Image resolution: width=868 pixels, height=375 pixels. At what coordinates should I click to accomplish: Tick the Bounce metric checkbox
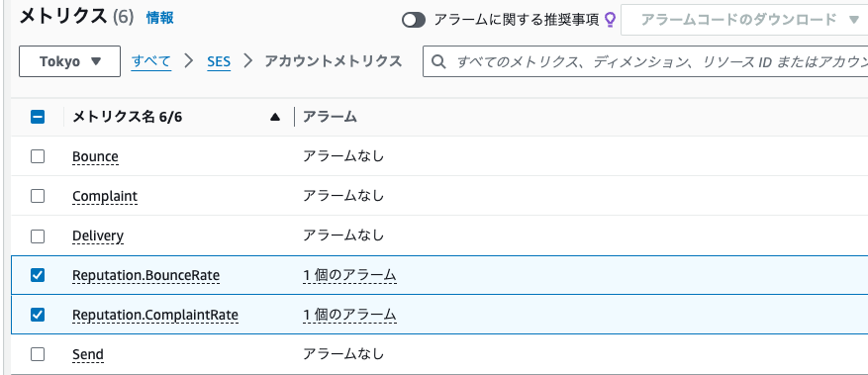[x=37, y=156]
